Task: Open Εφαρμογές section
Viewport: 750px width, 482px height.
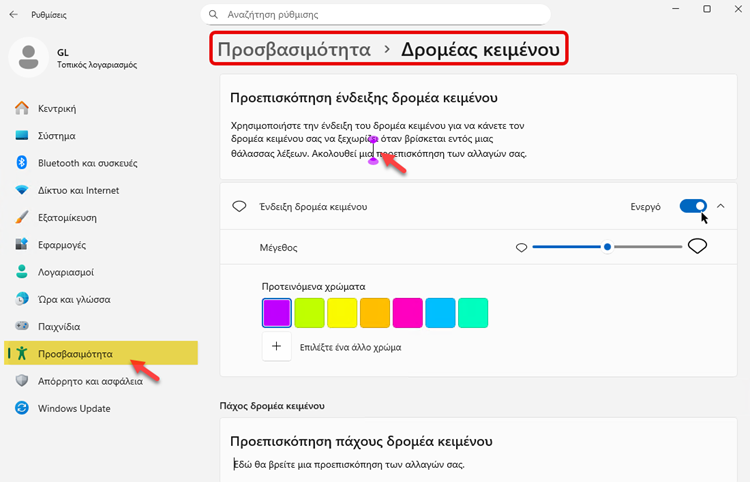Action: [101, 244]
